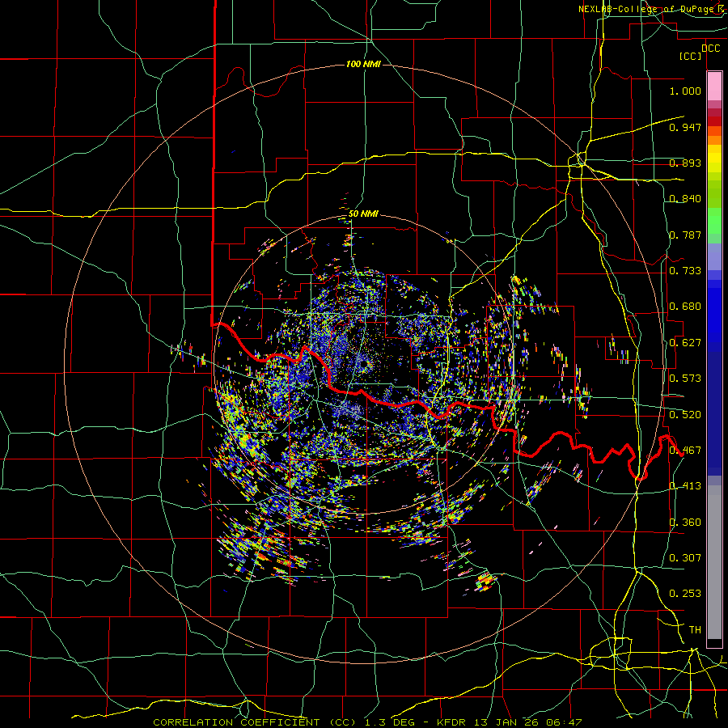The height and width of the screenshot is (728, 728).
Task: Click the 0.840 color scale value
Action: pos(685,199)
